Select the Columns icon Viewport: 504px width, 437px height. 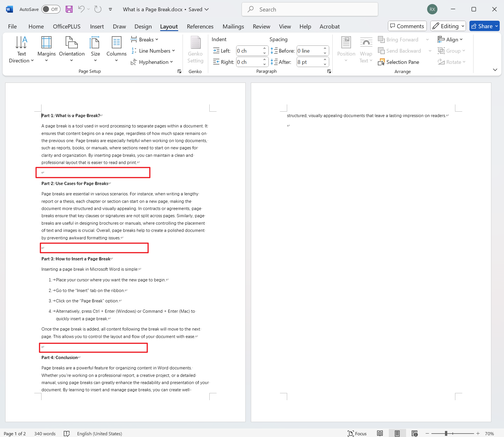click(x=116, y=49)
